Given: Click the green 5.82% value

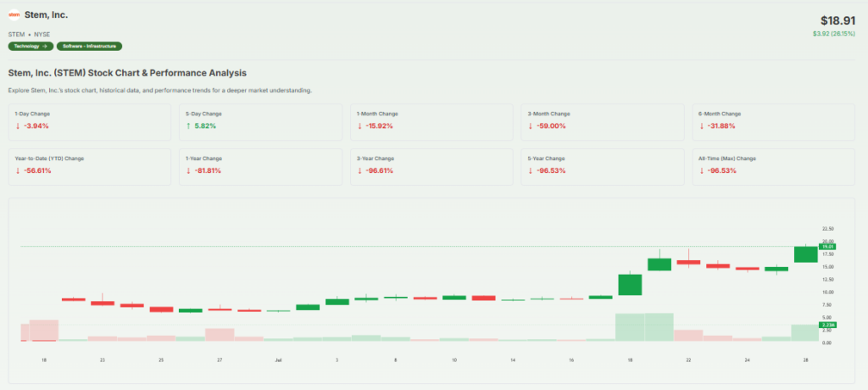Looking at the screenshot, I should tap(205, 125).
